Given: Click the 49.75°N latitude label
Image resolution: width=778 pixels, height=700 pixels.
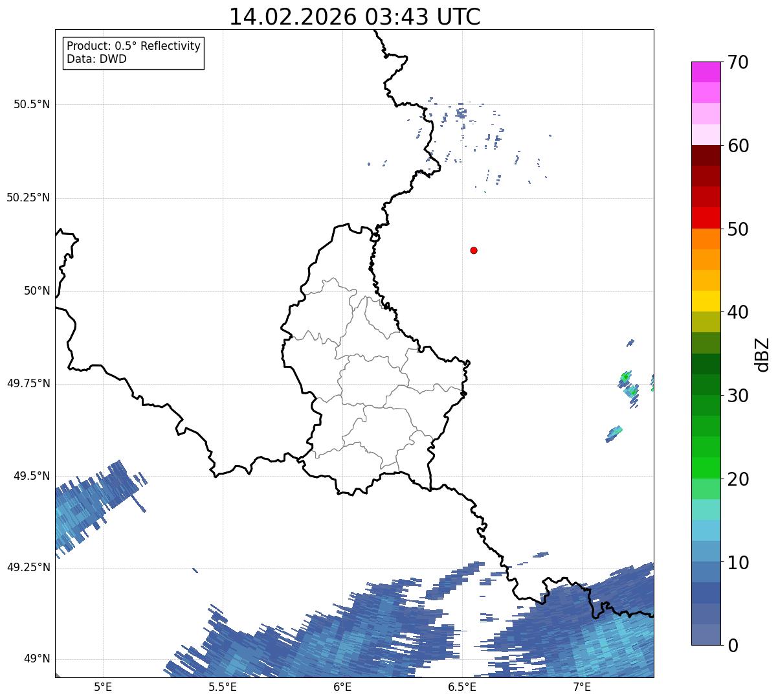Looking at the screenshot, I should pyautogui.click(x=28, y=383).
